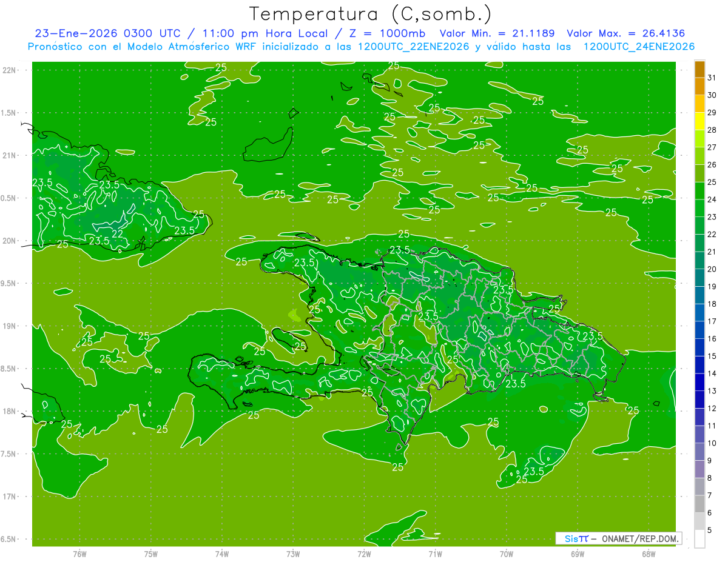Viewport: 728px width, 562px height.
Task: Click the colorbar scale label '18'
Action: (712, 304)
